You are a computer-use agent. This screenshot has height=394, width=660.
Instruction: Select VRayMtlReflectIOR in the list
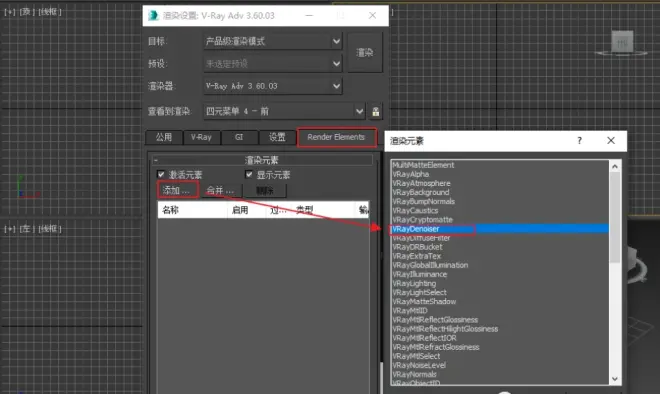pos(424,338)
